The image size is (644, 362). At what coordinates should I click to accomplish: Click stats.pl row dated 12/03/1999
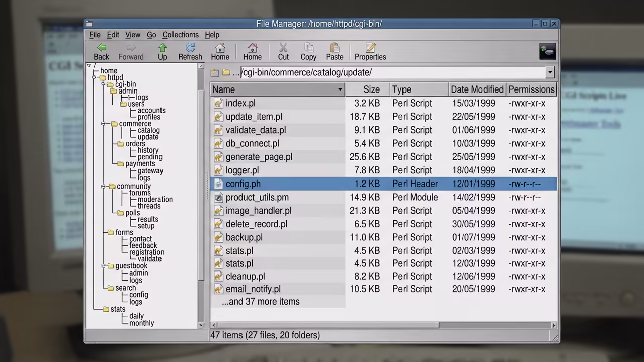[x=383, y=263]
